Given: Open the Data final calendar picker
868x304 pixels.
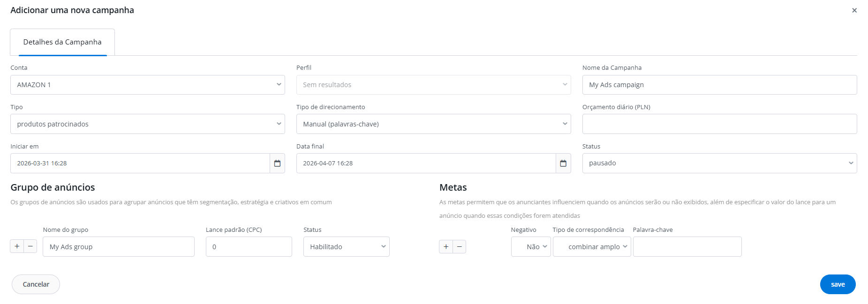Looking at the screenshot, I should 563,163.
